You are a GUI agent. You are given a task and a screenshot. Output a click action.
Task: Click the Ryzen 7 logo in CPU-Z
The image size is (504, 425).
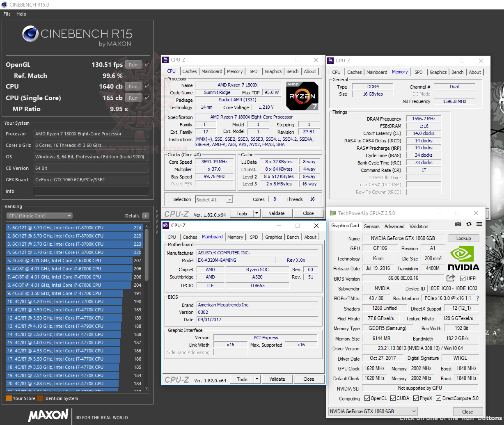click(302, 96)
